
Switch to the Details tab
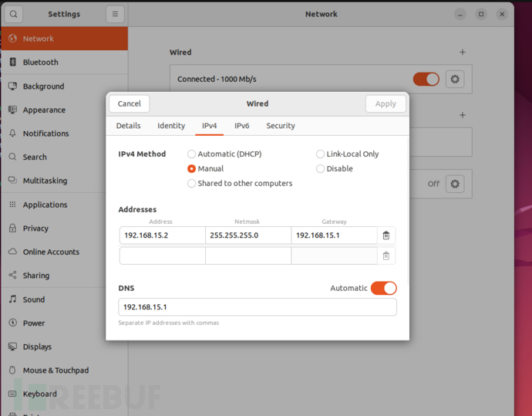128,126
